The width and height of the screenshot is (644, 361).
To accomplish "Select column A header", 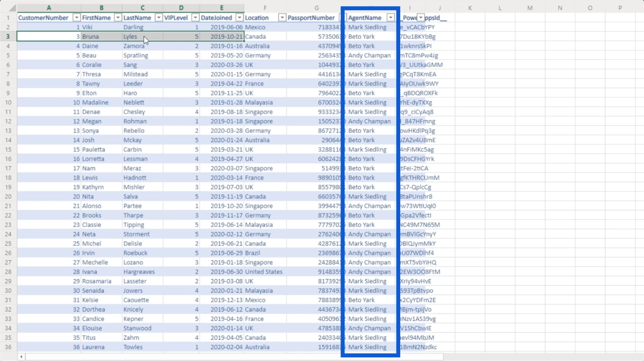I will tap(49, 8).
